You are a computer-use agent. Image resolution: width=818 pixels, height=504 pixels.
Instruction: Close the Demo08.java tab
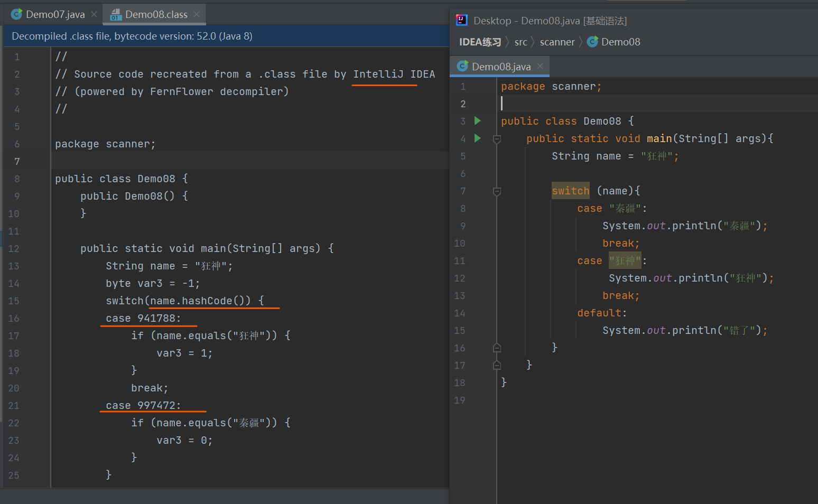[540, 66]
